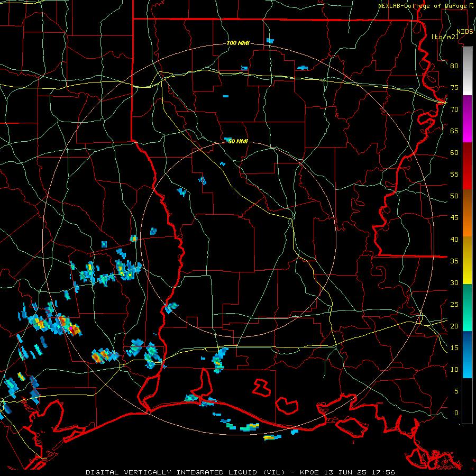Click the magenta band of the VIL color bar
This screenshot has height=476, width=476.
coord(467,119)
